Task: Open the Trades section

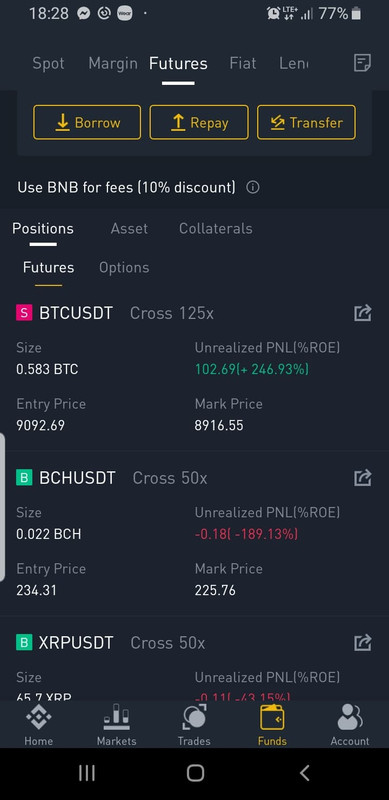Action: (x=194, y=725)
